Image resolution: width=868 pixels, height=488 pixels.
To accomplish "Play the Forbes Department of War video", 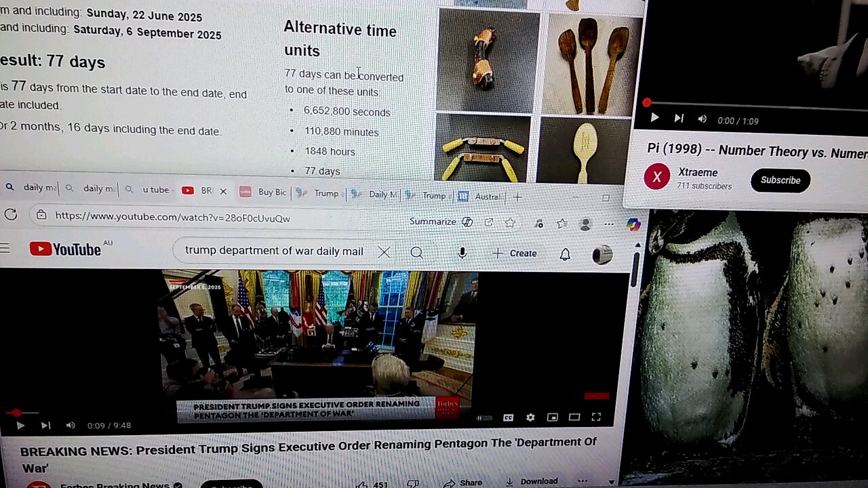I will point(20,426).
